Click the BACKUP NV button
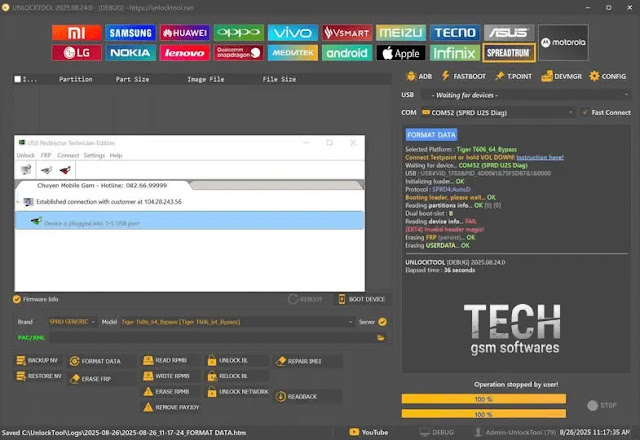The image size is (640, 440). coord(37,360)
